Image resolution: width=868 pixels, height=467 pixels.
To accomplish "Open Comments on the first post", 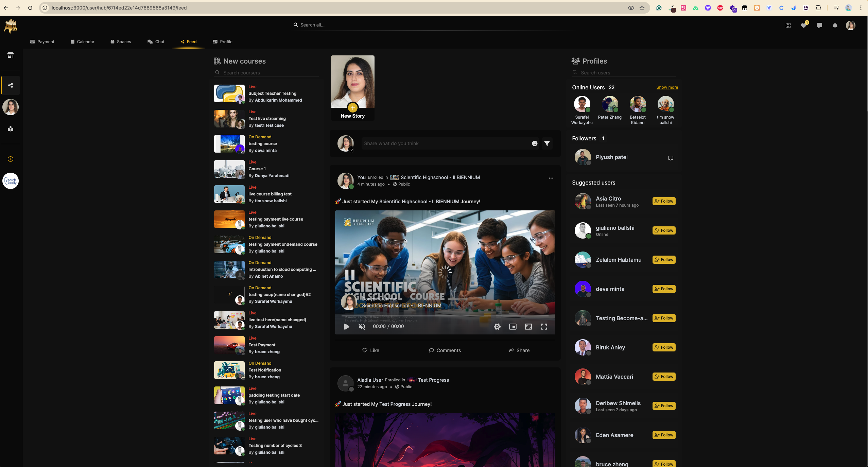I will tap(445, 350).
